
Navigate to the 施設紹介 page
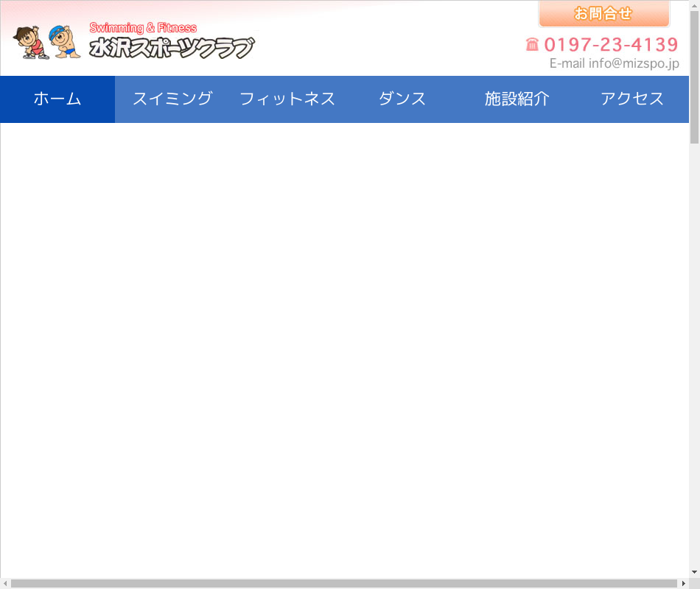tap(517, 99)
